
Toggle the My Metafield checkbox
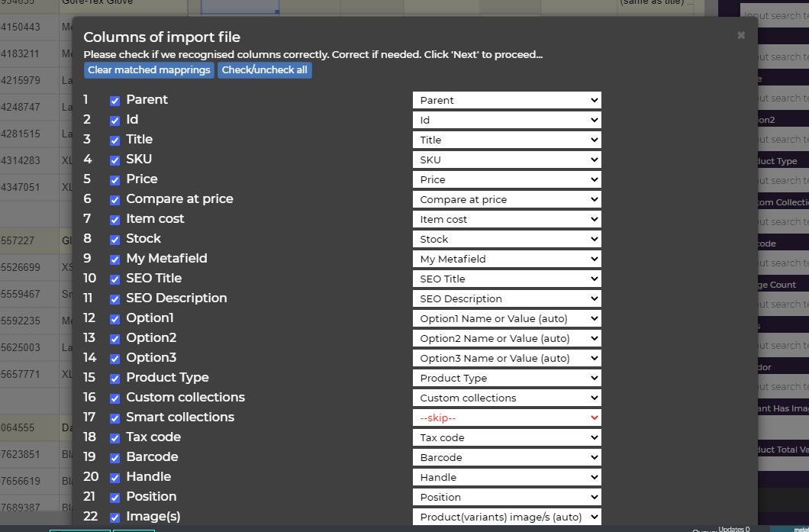(114, 260)
